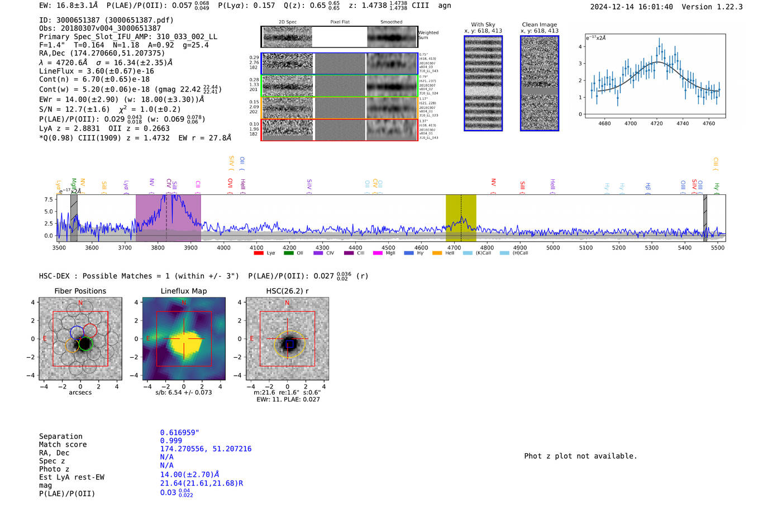Open the HSC(26.2) r image
782x532 pixels.
click(287, 338)
